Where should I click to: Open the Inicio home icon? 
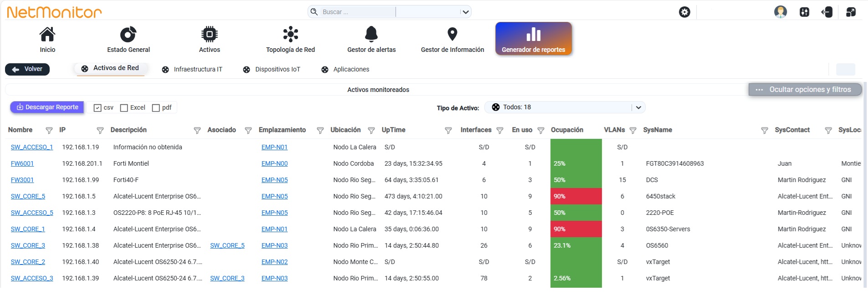(x=47, y=34)
